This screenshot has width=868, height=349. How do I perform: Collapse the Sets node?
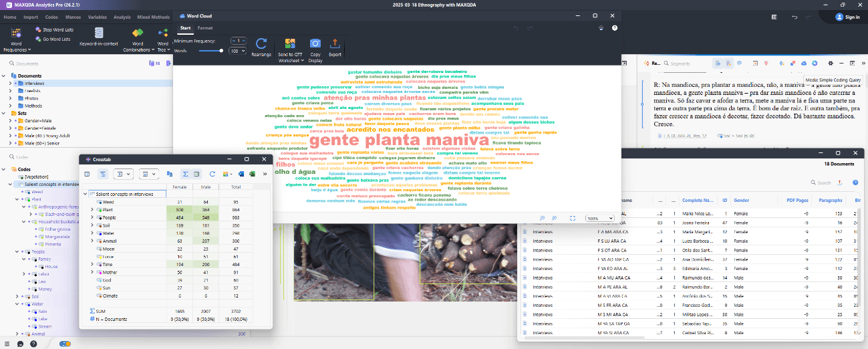point(3,113)
